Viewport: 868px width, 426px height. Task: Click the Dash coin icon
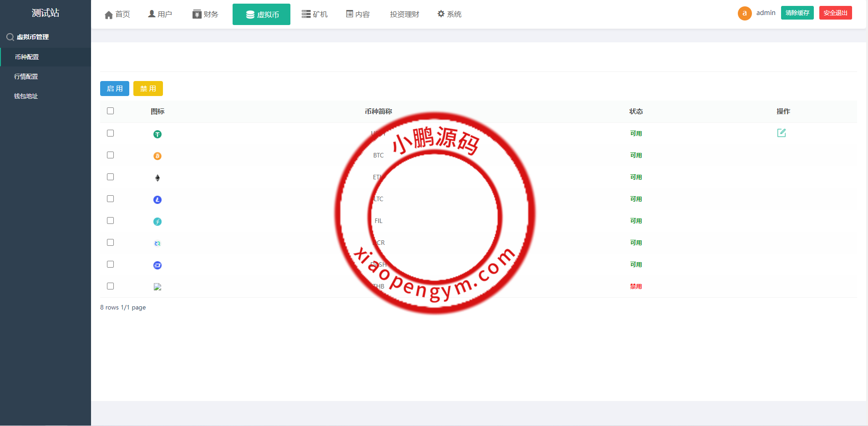pyautogui.click(x=157, y=265)
